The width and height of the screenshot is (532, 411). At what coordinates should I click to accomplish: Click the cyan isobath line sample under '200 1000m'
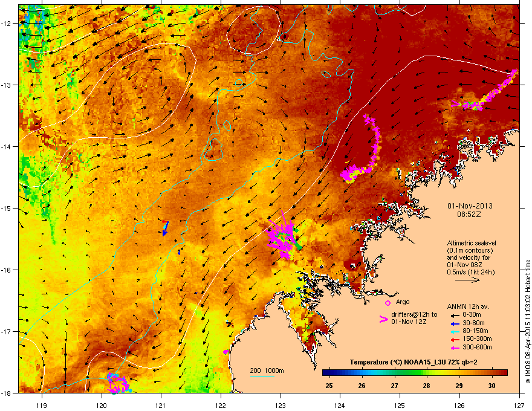[262, 376]
